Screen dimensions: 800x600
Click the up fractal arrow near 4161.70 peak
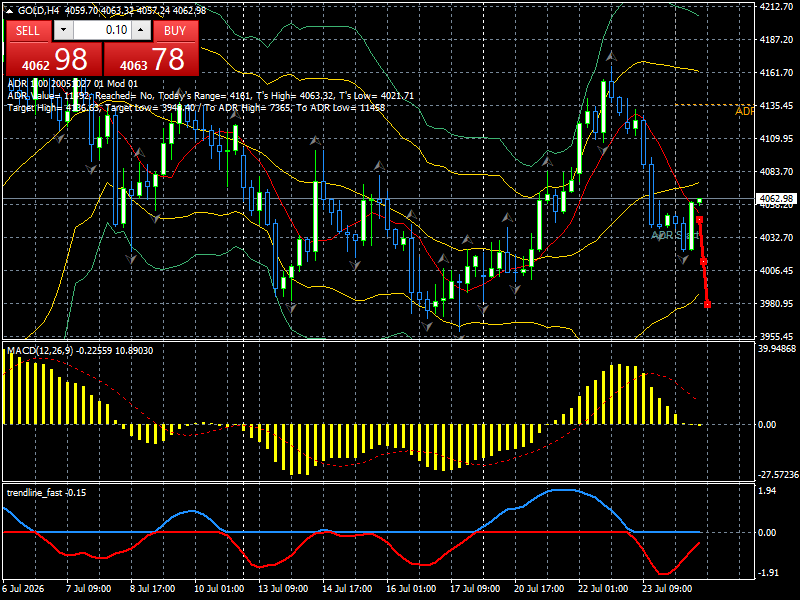(x=611, y=56)
